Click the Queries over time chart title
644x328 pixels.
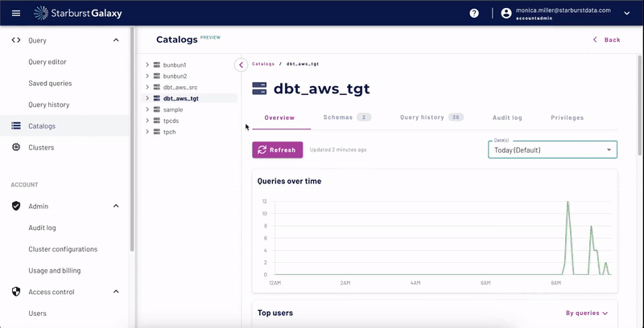(289, 181)
